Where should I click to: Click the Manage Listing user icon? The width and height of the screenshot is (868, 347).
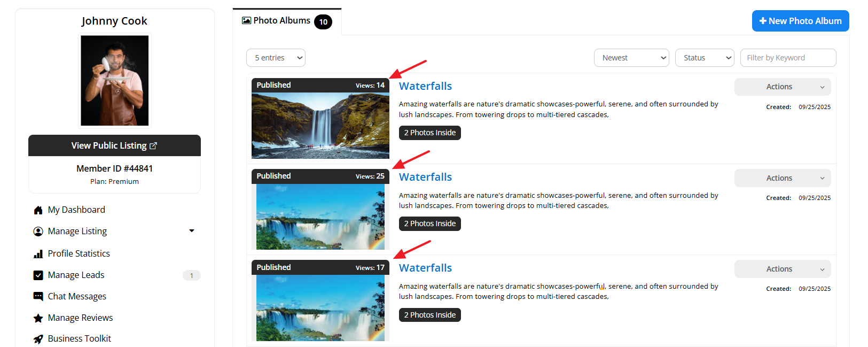(x=38, y=232)
